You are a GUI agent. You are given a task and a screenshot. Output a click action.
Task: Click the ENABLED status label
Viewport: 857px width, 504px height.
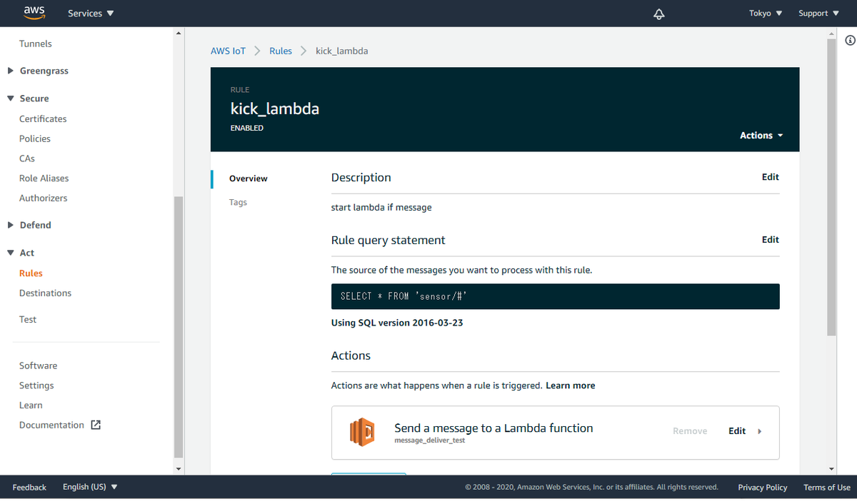(247, 128)
